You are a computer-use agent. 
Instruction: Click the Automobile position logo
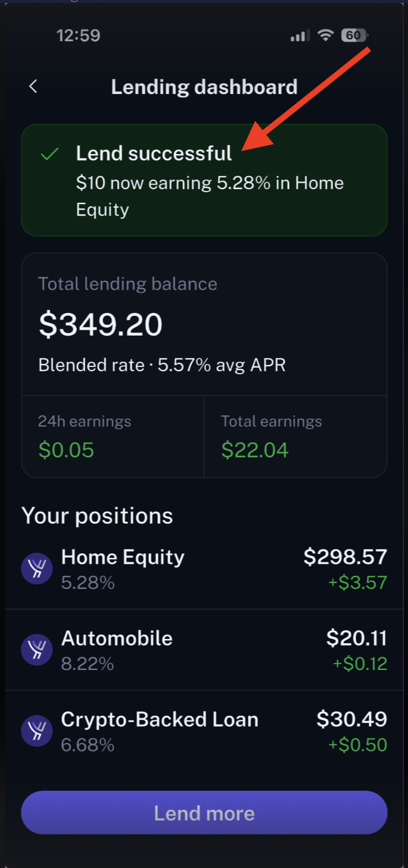(37, 650)
